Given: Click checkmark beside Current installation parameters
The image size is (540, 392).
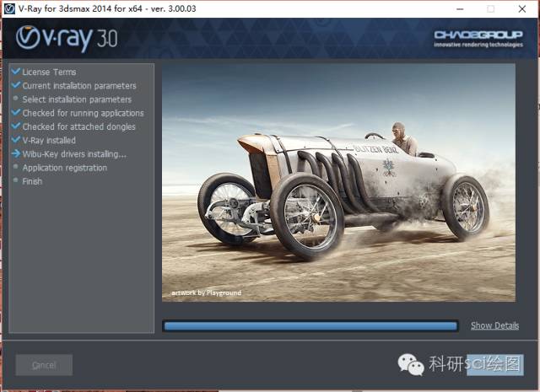Looking at the screenshot, I should coord(16,84).
